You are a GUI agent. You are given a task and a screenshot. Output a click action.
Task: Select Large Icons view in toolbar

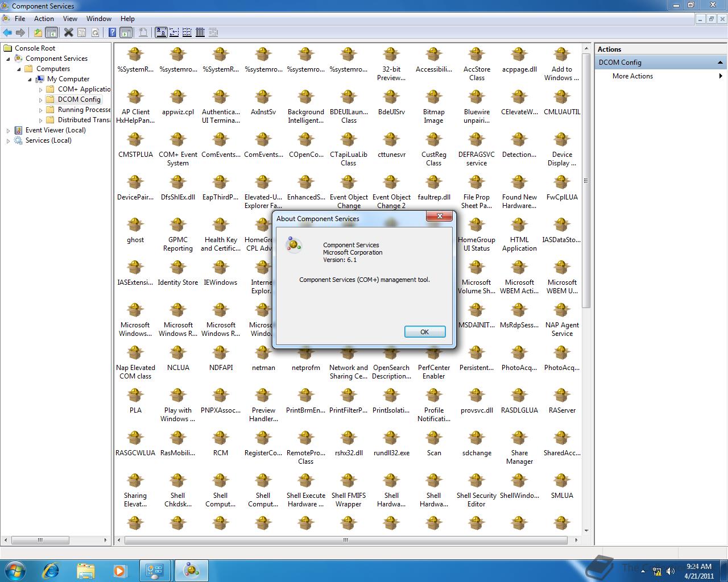click(x=161, y=32)
